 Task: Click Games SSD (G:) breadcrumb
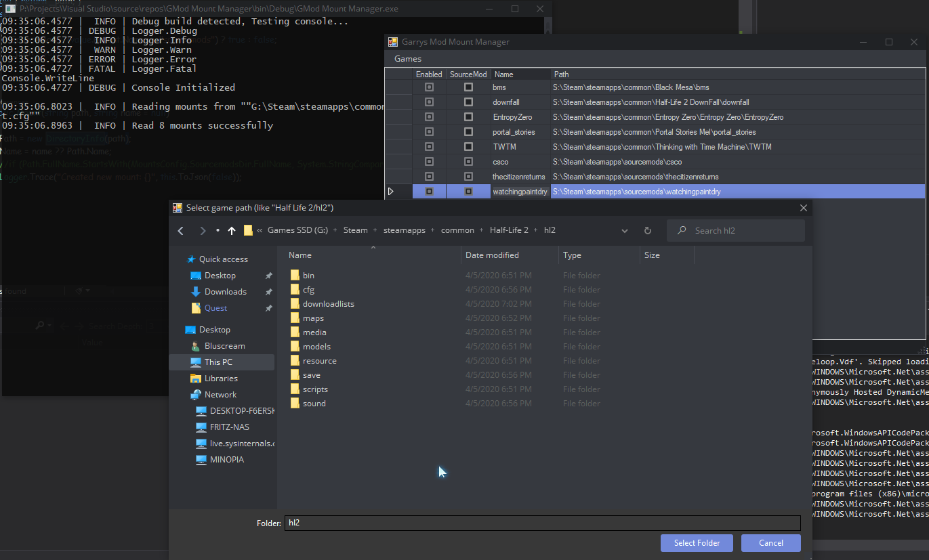(297, 230)
